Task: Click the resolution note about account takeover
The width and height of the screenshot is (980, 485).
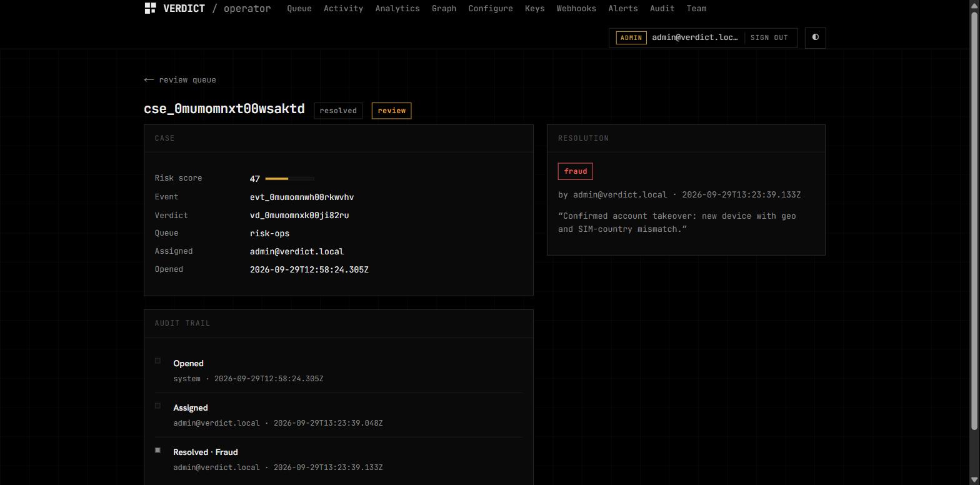Action: 677,222
